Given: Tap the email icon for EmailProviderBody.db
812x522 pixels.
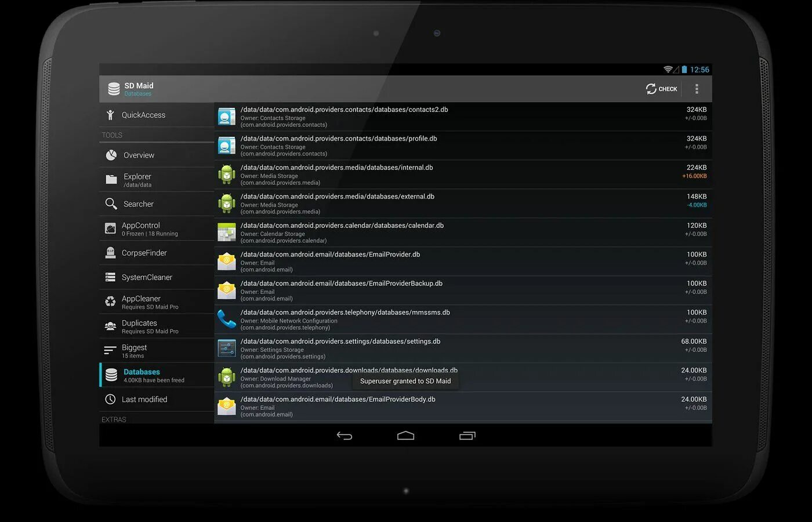Looking at the screenshot, I should click(x=227, y=407).
